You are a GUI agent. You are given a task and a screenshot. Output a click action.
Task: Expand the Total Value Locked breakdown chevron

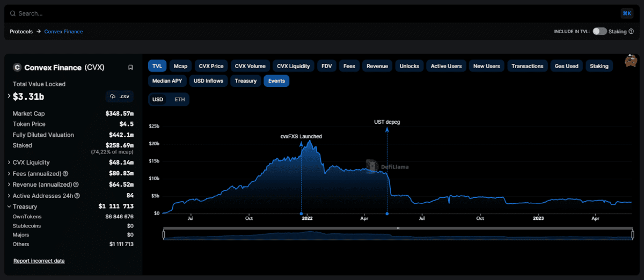coord(9,96)
